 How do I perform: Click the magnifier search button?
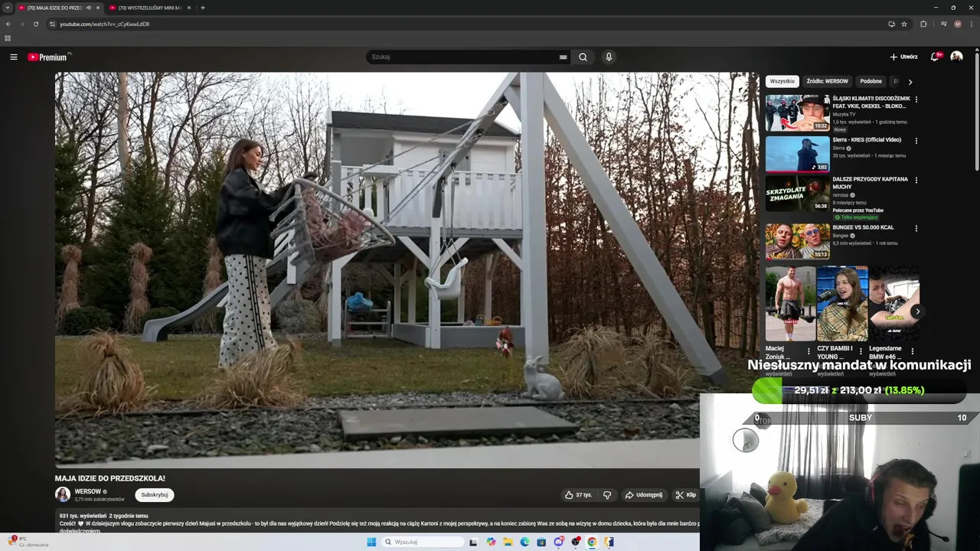coord(583,57)
